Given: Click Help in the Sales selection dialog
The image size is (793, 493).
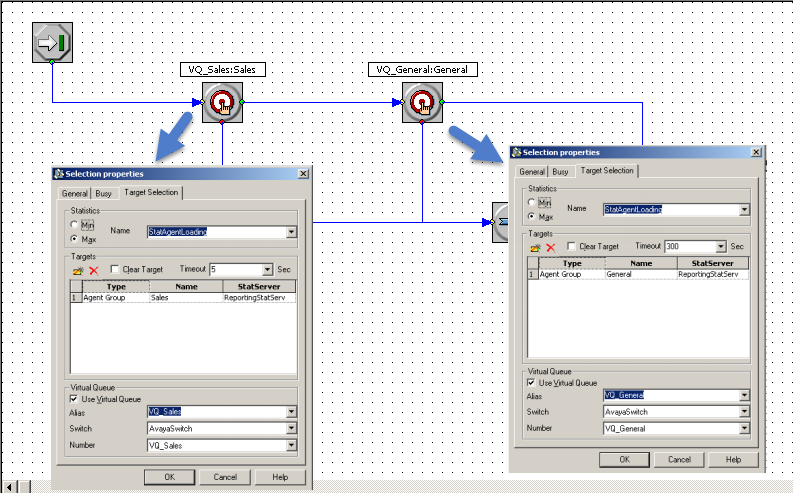Looking at the screenshot, I should coord(280,477).
